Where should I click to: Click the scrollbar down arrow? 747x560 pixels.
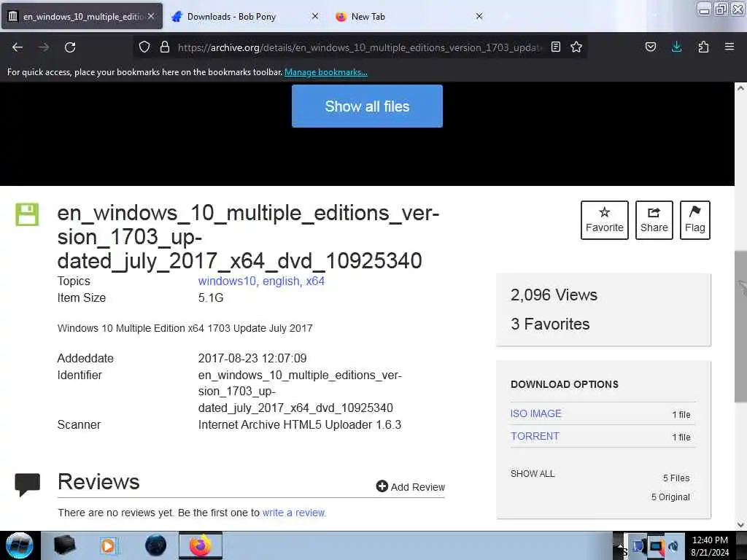coord(740,525)
